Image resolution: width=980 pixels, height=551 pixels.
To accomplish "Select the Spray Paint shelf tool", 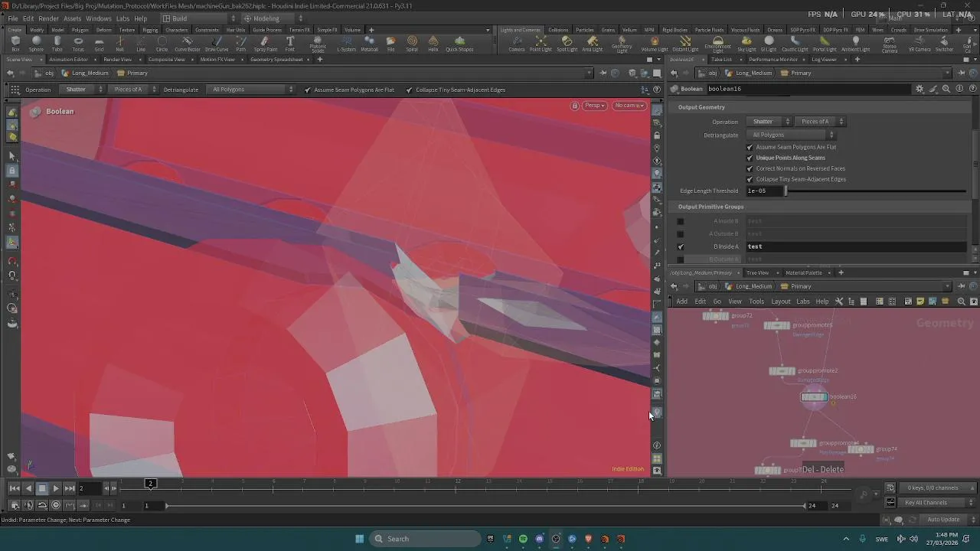I will pos(266,44).
